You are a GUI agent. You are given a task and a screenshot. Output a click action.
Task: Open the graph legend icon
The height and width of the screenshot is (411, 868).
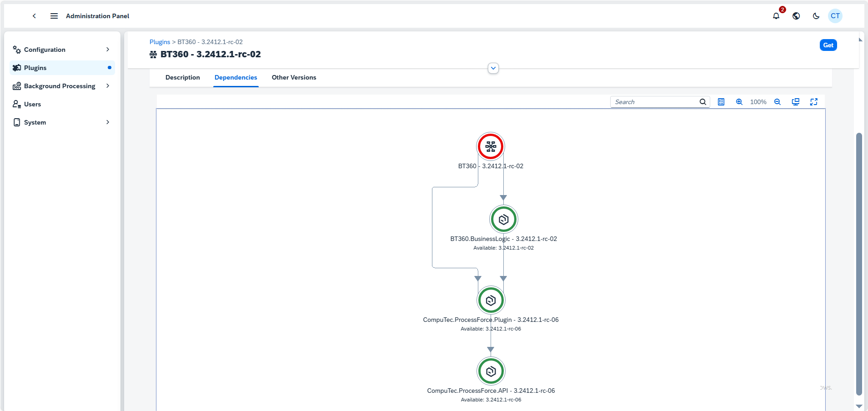click(721, 102)
